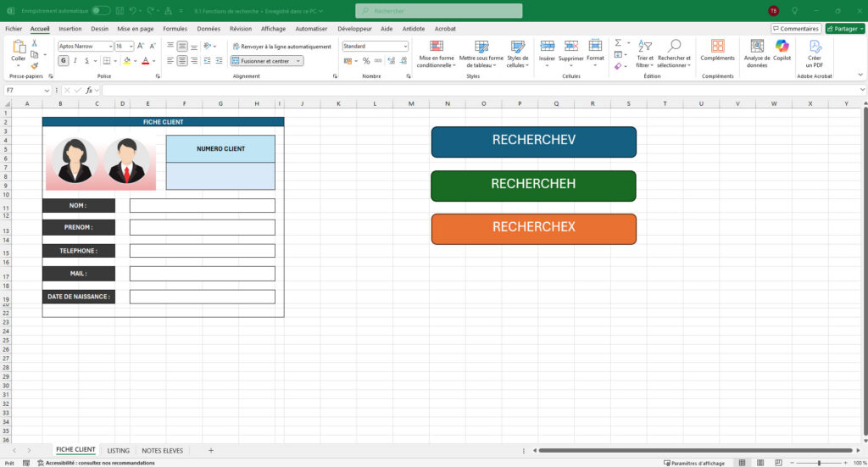Open the Mise en forme conditionnelle dropdown
868x467 pixels.
437,52
